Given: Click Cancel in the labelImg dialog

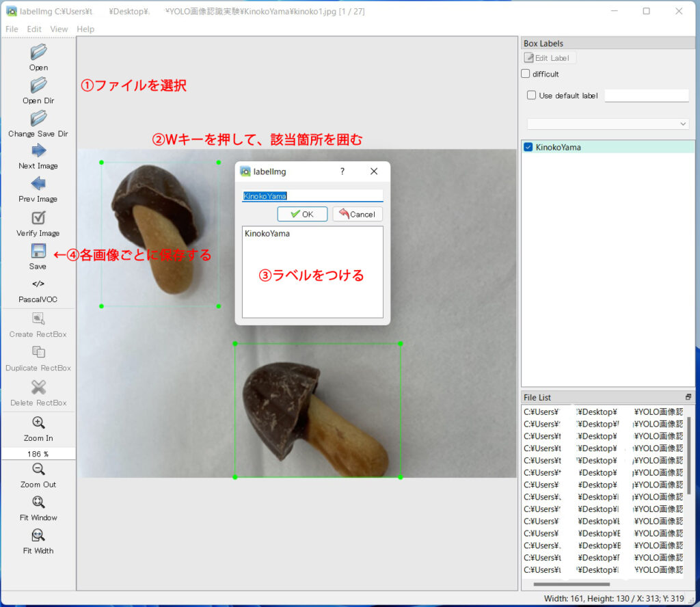Looking at the screenshot, I should click(357, 214).
